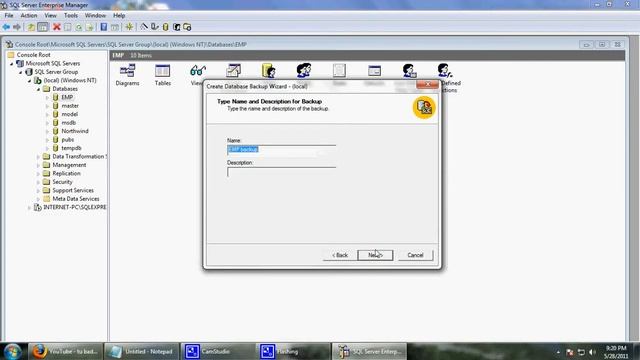Open the Action menu
This screenshot has height=360, width=640.
tap(29, 16)
